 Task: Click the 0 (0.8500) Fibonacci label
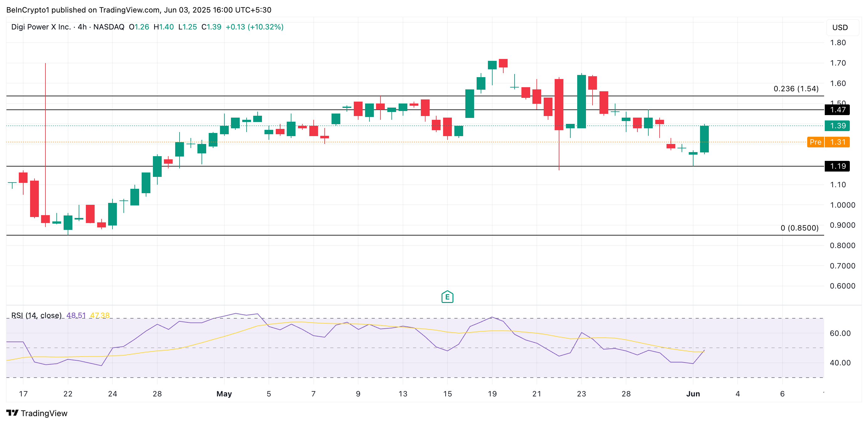pos(799,228)
